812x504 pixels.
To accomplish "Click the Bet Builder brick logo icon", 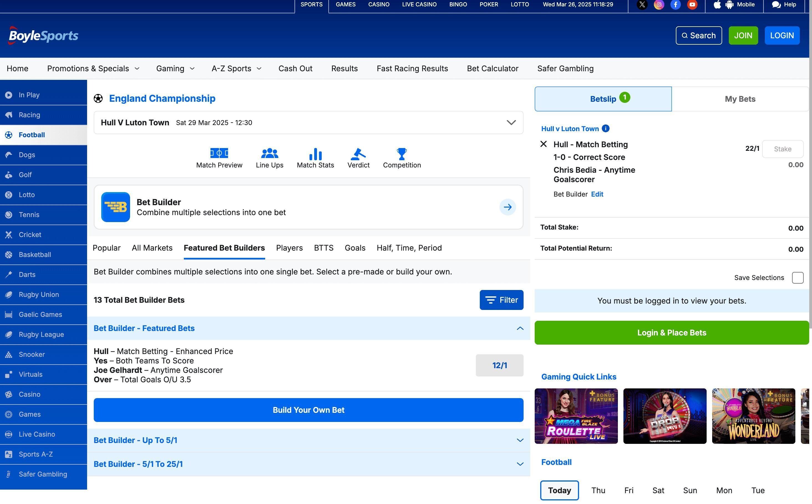I will coord(115,207).
